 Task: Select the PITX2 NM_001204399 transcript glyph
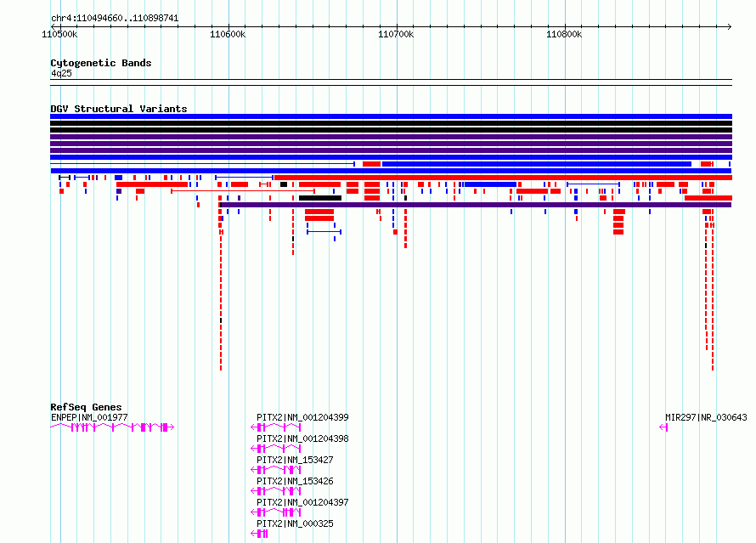[276, 427]
